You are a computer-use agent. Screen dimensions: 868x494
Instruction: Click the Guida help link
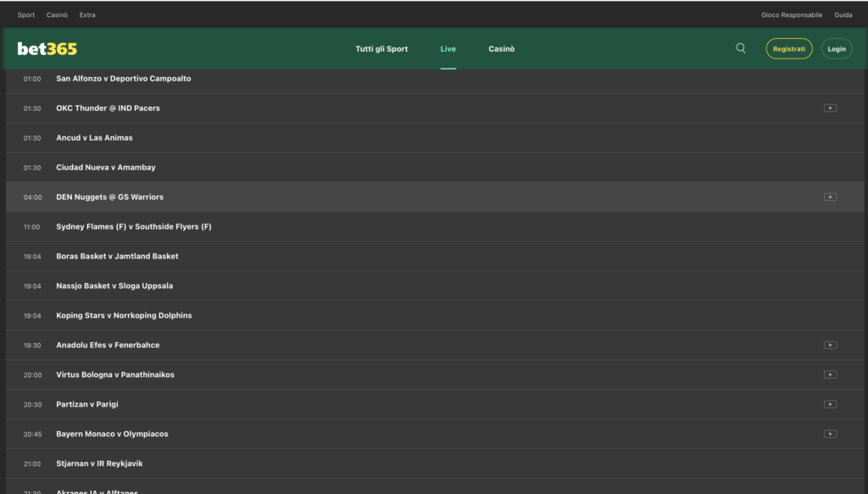(843, 15)
